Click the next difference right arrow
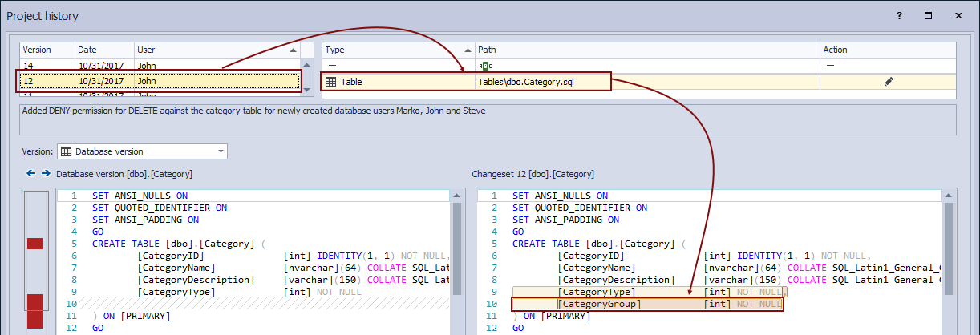Viewport: 980px width, 335px height. coord(46,173)
